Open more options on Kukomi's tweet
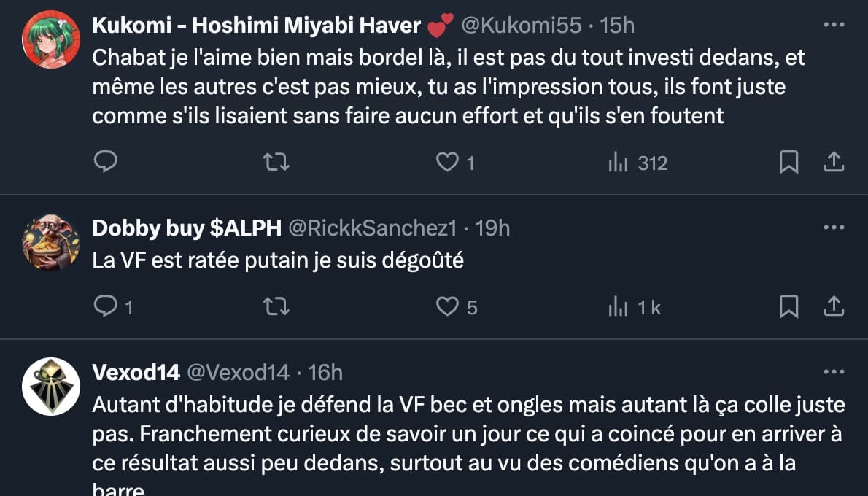The height and width of the screenshot is (496, 868). click(x=833, y=25)
